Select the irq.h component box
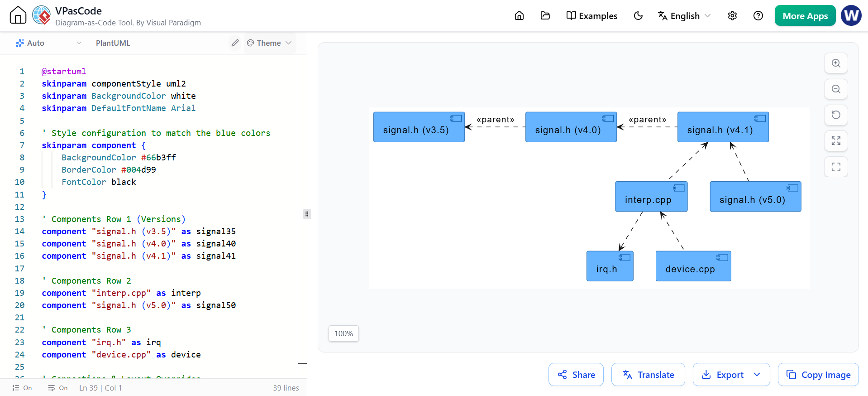The width and height of the screenshot is (868, 396). coord(610,266)
